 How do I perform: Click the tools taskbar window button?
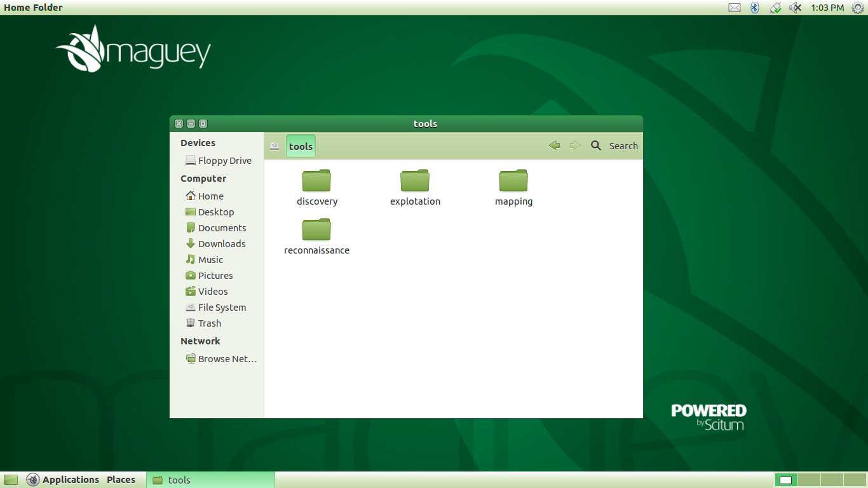coord(211,480)
